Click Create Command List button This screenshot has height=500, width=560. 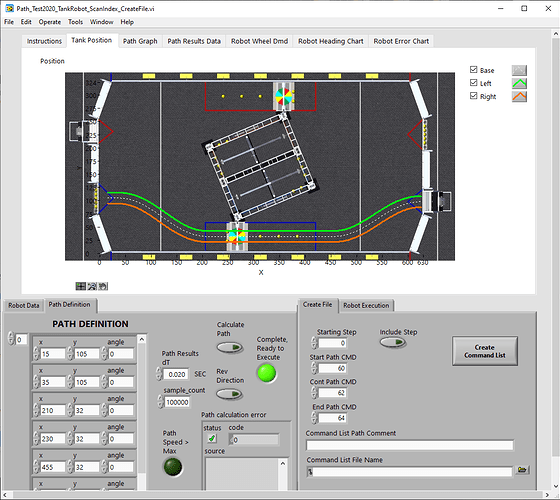point(485,351)
